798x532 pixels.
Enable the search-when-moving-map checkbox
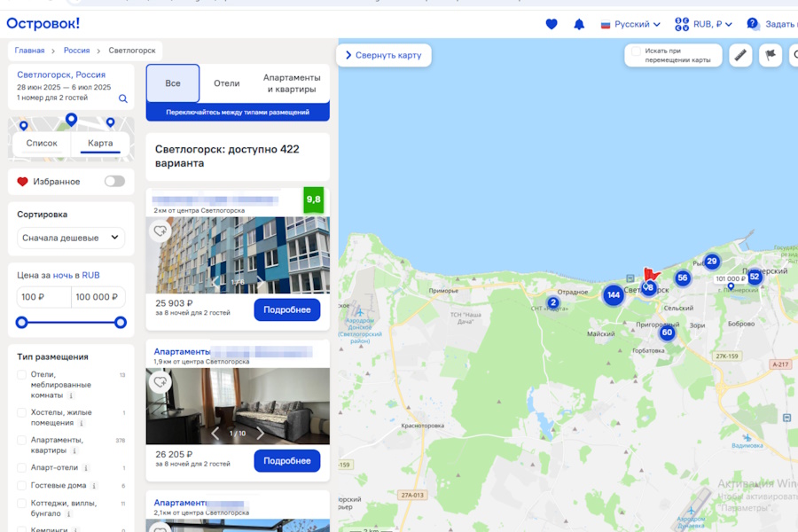[635, 52]
